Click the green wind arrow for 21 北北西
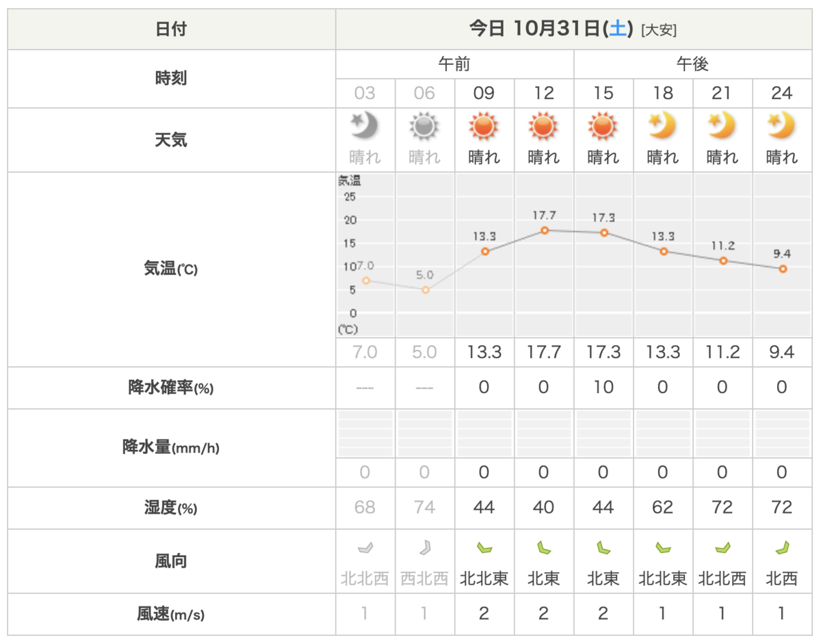821x644 pixels. coord(722,547)
